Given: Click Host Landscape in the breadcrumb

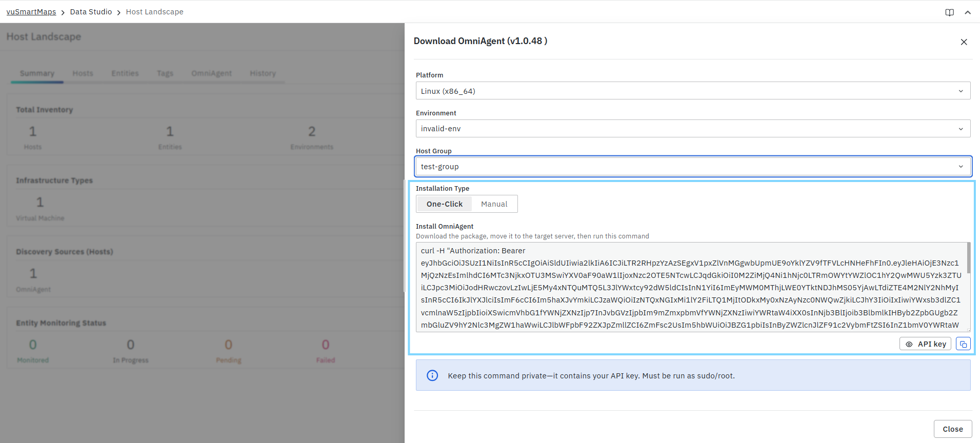Looking at the screenshot, I should 154,12.
